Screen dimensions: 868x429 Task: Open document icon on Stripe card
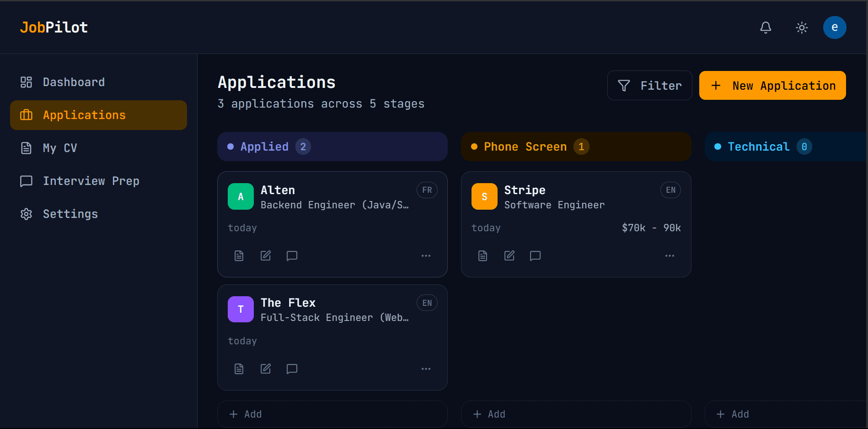[482, 255]
